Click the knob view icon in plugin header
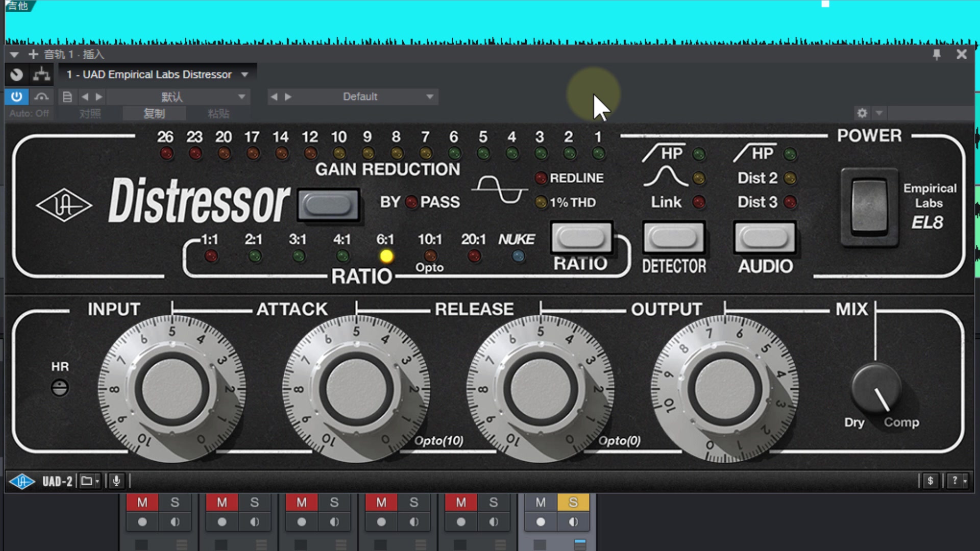This screenshot has width=980, height=551. 17,74
